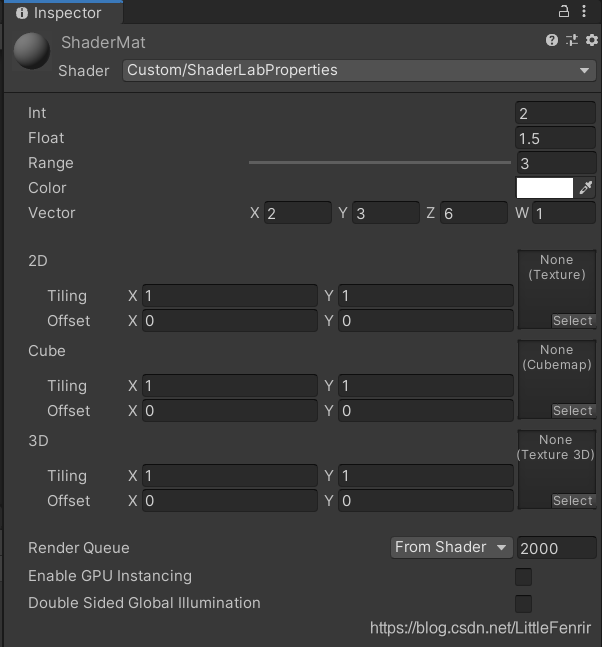602x647 pixels.
Task: Click the Cube property label
Action: (x=47, y=351)
